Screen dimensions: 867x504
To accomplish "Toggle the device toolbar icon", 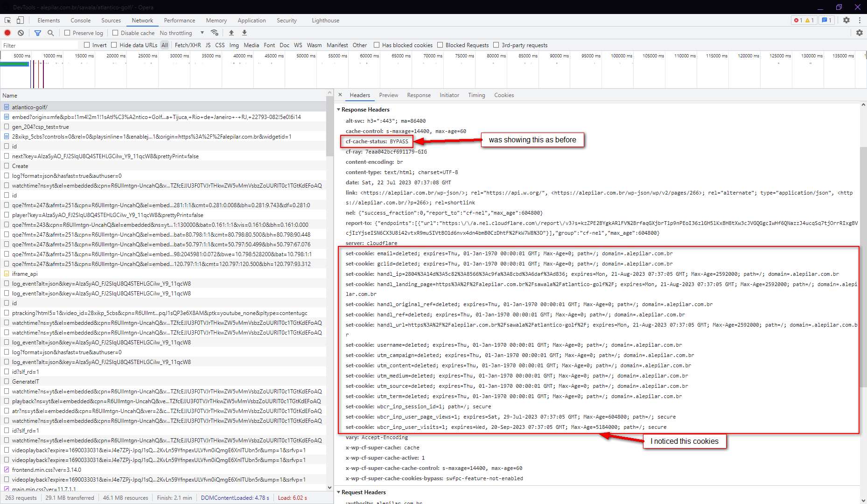I will click(20, 20).
